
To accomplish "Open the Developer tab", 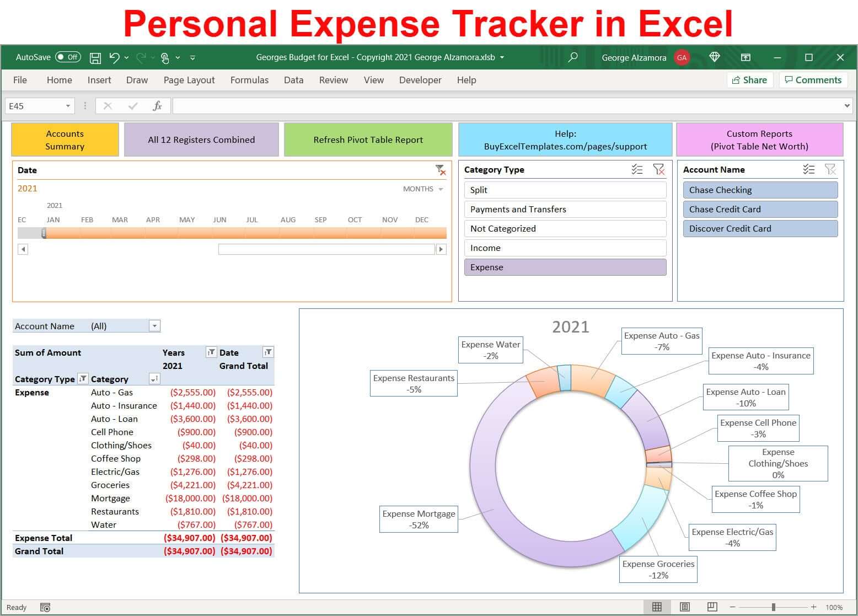I will (420, 80).
